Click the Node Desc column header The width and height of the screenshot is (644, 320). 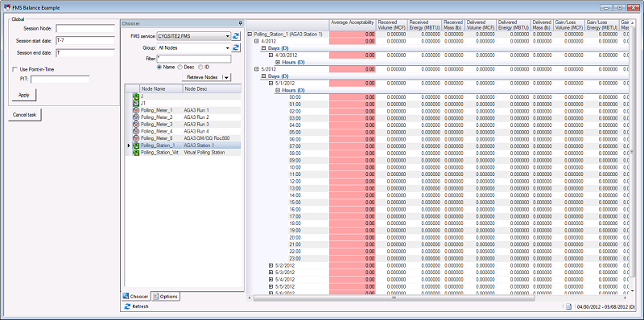[x=212, y=88]
